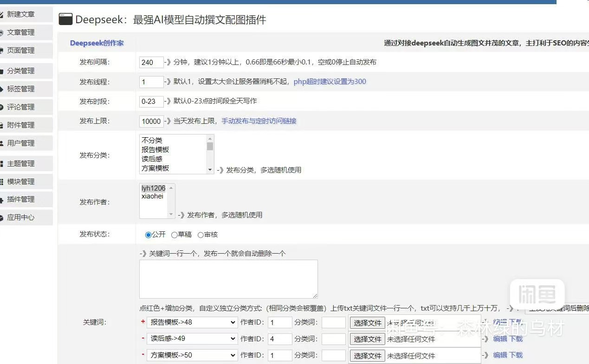
Task: Select the 草稿 publish status
Action: tap(175, 235)
